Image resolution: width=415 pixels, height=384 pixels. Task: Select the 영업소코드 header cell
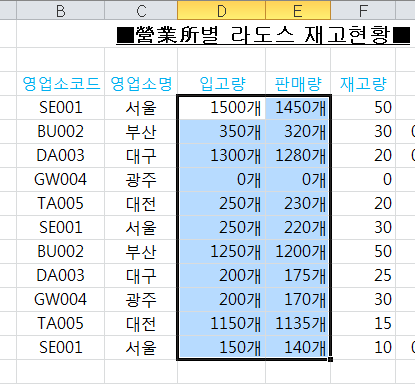pos(61,83)
